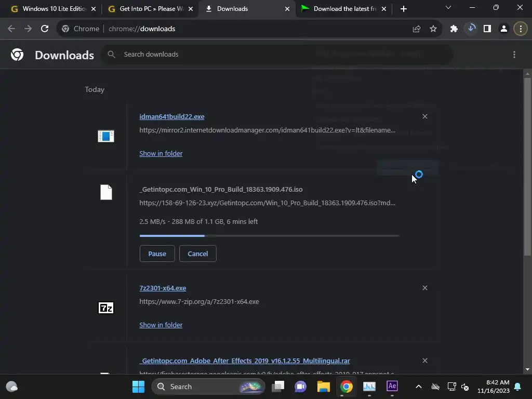This screenshot has width=532, height=399.
Task: Click the Chrome logo beside Downloads title
Action: (x=17, y=55)
